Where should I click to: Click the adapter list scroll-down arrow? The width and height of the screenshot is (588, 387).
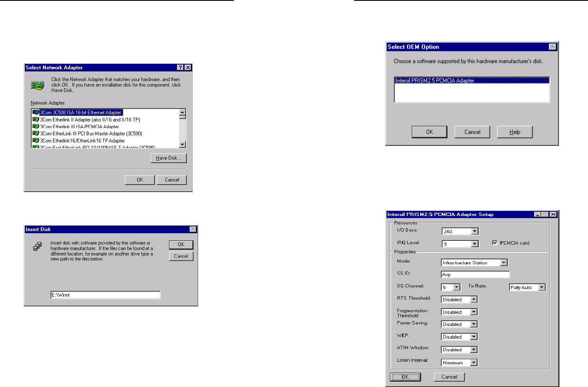tap(183, 145)
